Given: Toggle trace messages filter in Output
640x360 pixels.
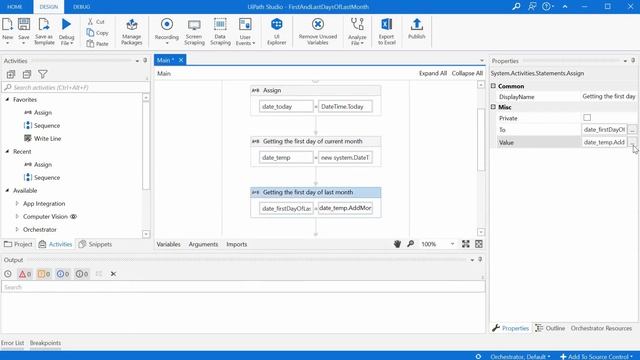Looking at the screenshot, I should (x=82, y=274).
